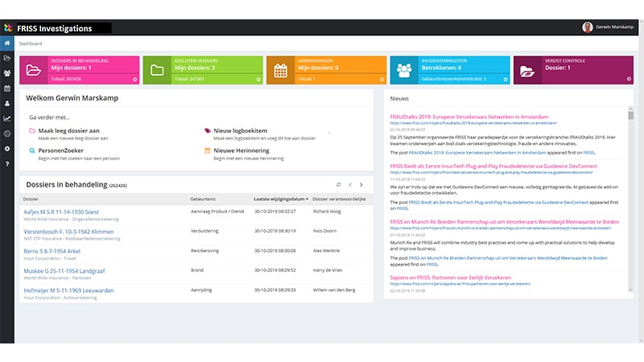Click the folder icon beside Maak leeg dossier aan
This screenshot has width=644, height=362.
click(32, 130)
